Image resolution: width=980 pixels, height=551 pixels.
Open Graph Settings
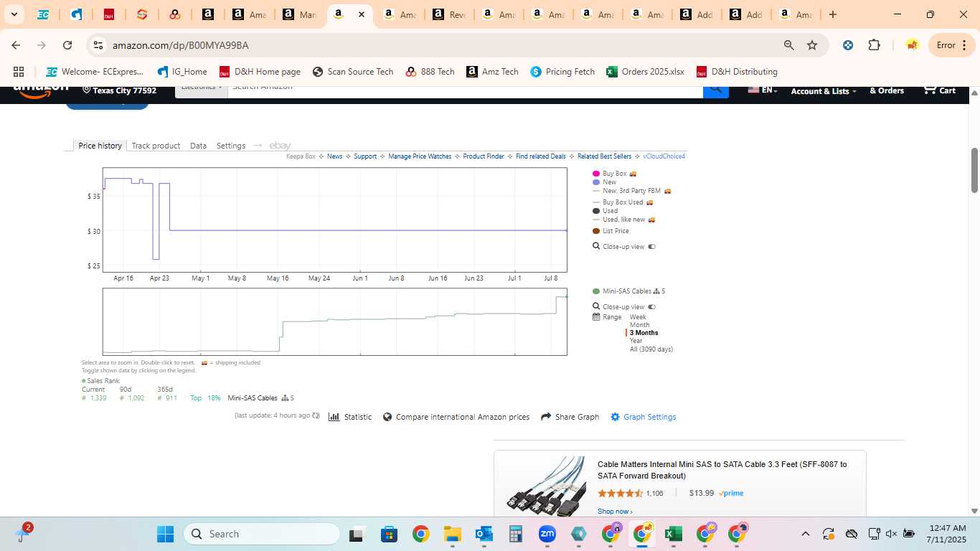[x=644, y=417]
